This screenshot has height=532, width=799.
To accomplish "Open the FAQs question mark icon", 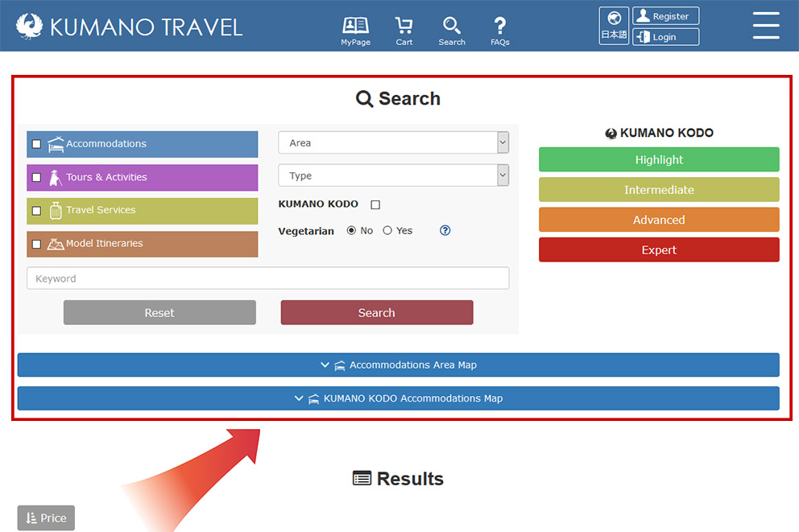I will tap(500, 31).
